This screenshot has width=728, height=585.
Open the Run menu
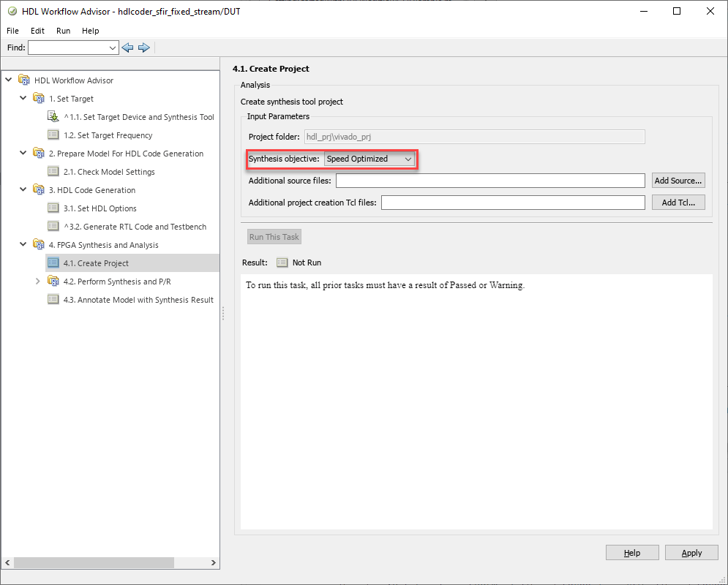(63, 31)
